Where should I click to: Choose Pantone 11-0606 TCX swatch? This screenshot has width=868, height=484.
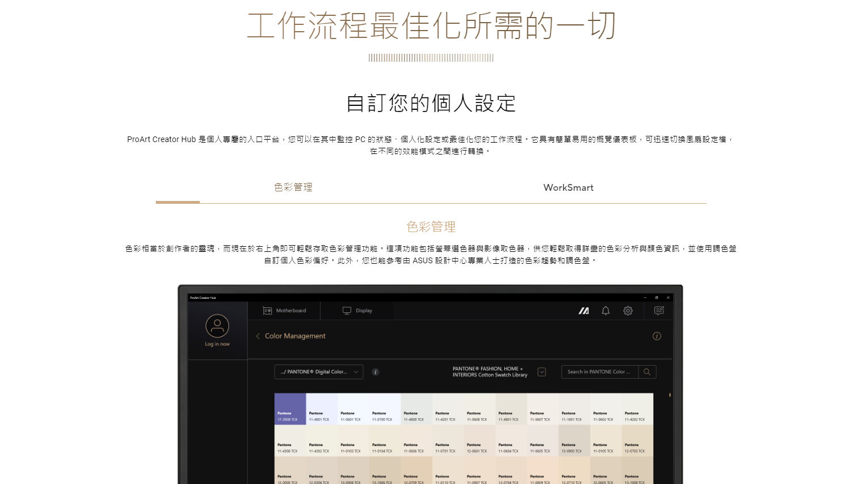click(416, 441)
